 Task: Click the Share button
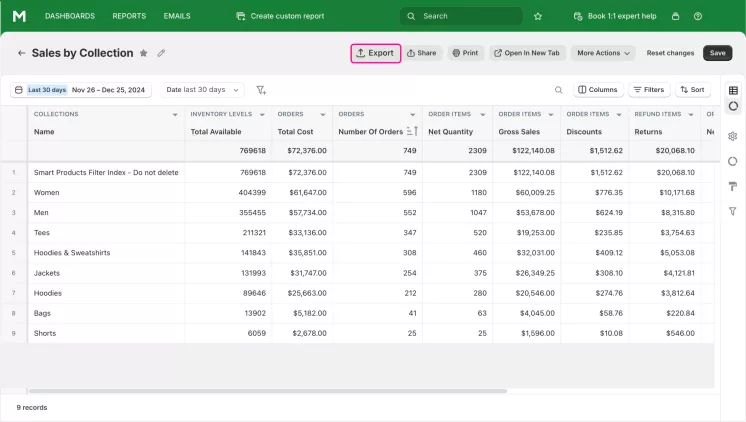coord(422,53)
